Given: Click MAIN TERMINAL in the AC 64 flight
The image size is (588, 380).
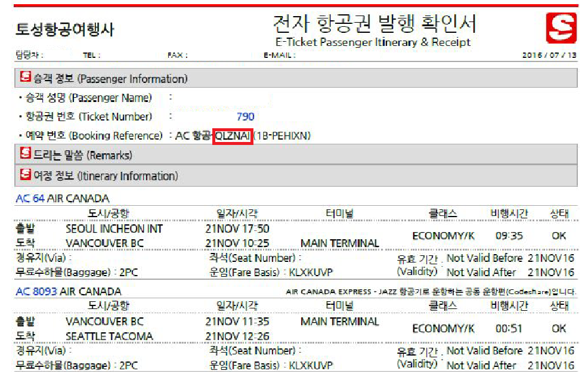Looking at the screenshot, I should click(340, 243).
